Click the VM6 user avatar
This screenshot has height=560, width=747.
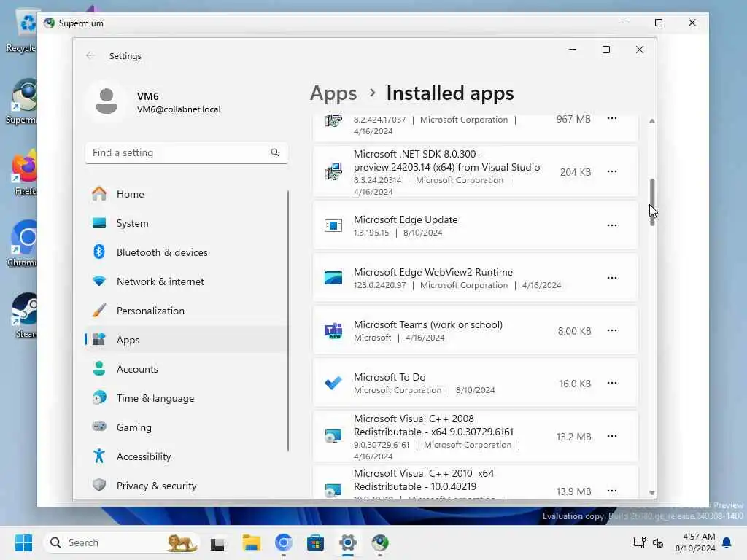[107, 101]
